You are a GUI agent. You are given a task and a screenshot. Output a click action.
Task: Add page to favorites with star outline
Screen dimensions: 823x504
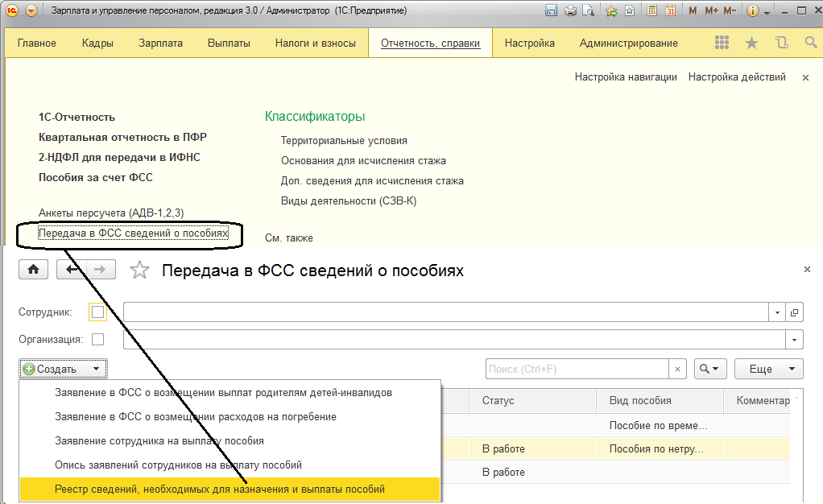140,271
